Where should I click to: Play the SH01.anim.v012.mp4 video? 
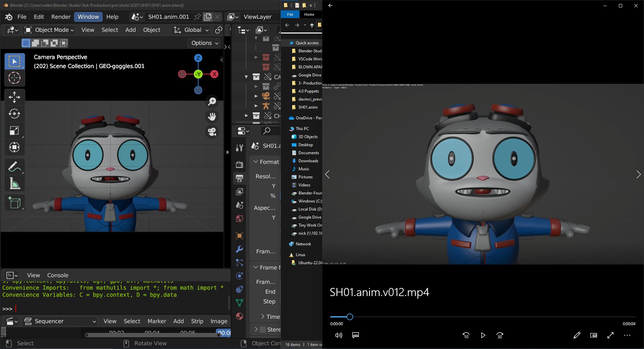coord(483,335)
